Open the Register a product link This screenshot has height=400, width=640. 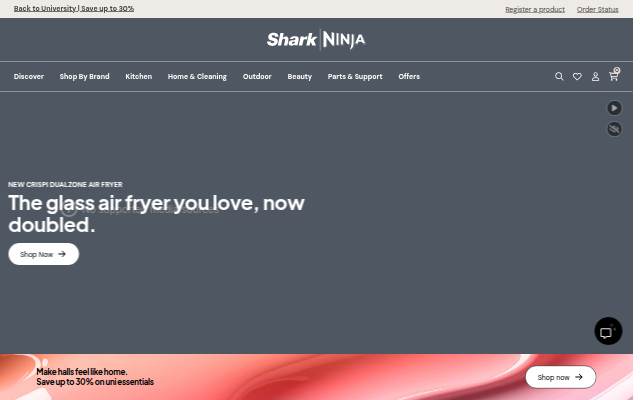point(535,9)
